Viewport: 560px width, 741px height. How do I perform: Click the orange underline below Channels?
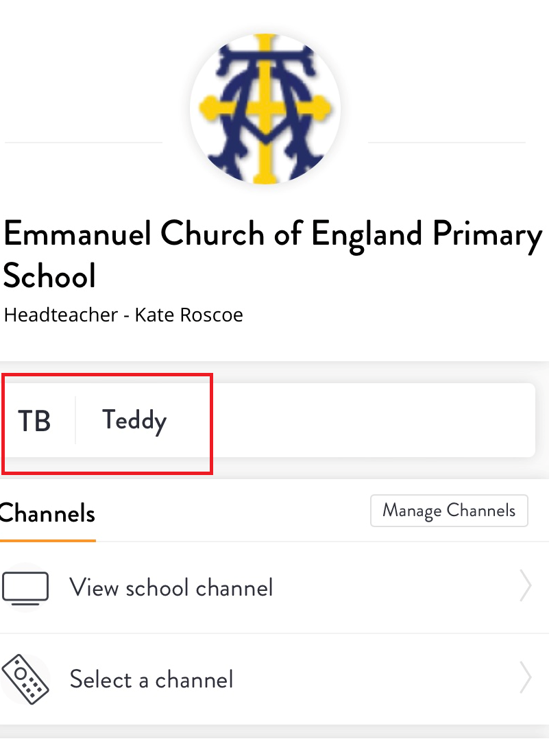tap(48, 540)
